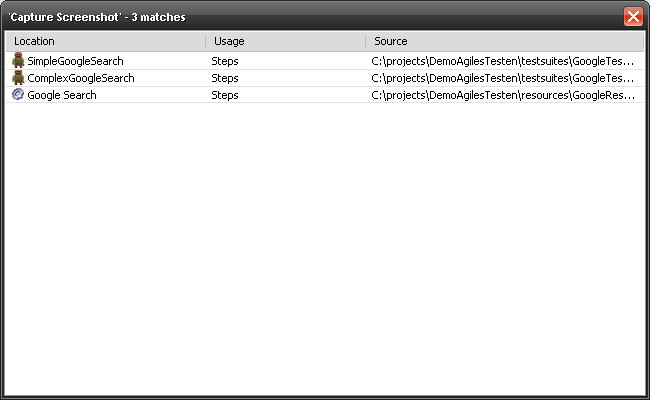Select the SimpleGoogleSearch location name
650x400 pixels.
click(76, 61)
